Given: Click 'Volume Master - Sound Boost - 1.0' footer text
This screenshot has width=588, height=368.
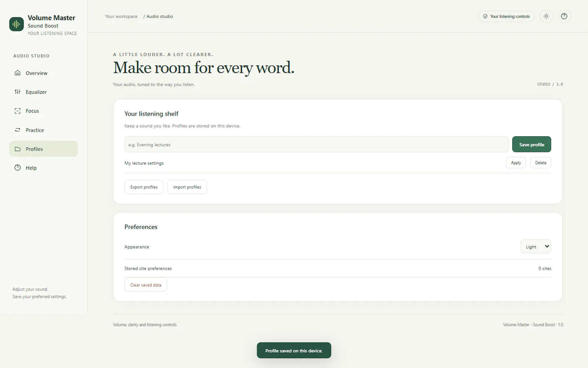Looking at the screenshot, I should 533,325.
